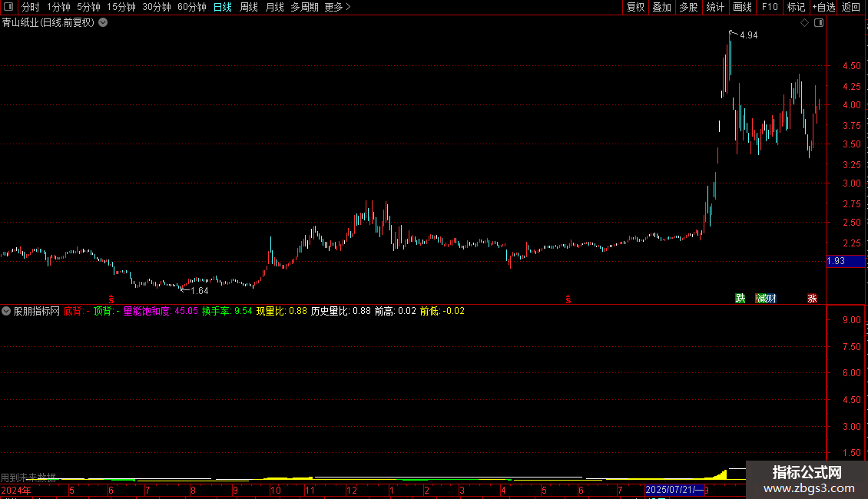Click the red S marker near May 2025

pyautogui.click(x=568, y=299)
